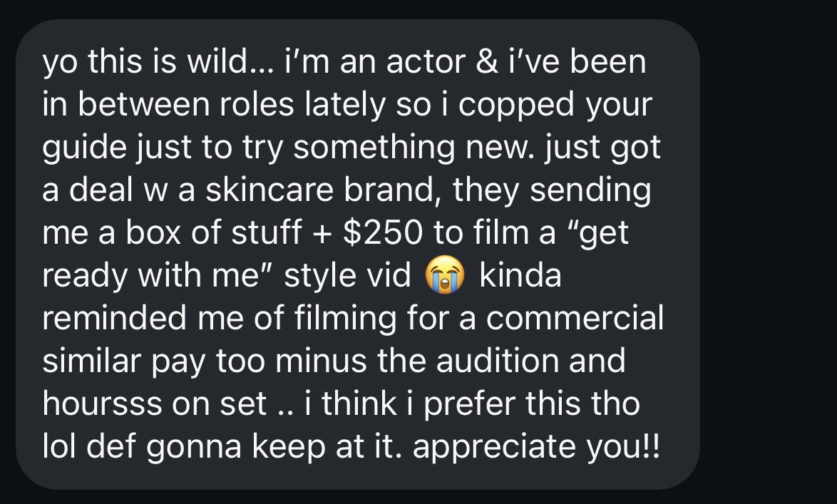837x504 pixels.
Task: Click the word "actor" in the first line
Action: [x=426, y=61]
